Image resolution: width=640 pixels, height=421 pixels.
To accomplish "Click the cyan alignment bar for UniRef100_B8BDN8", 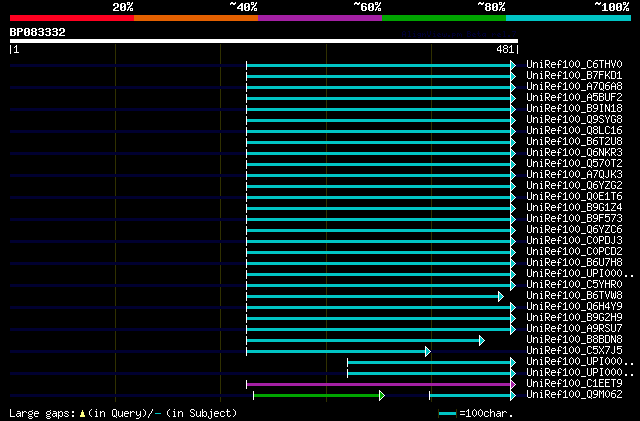I will click(x=363, y=341).
